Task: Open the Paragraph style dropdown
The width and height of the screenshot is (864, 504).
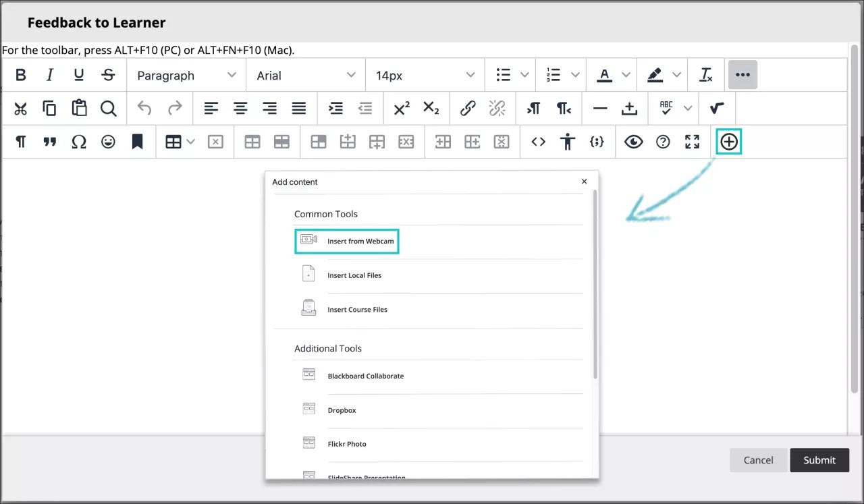Action: pyautogui.click(x=186, y=75)
